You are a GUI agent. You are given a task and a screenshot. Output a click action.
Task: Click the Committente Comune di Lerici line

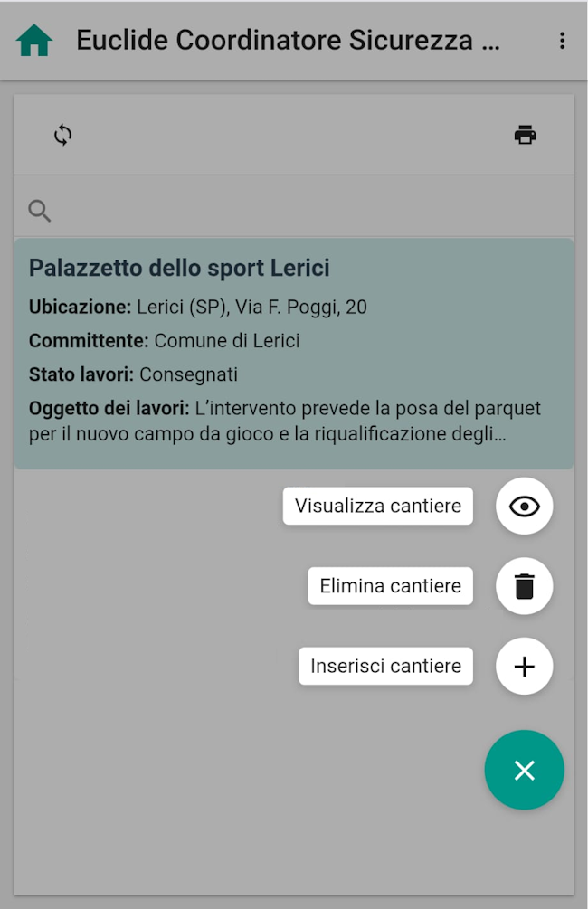tap(165, 341)
